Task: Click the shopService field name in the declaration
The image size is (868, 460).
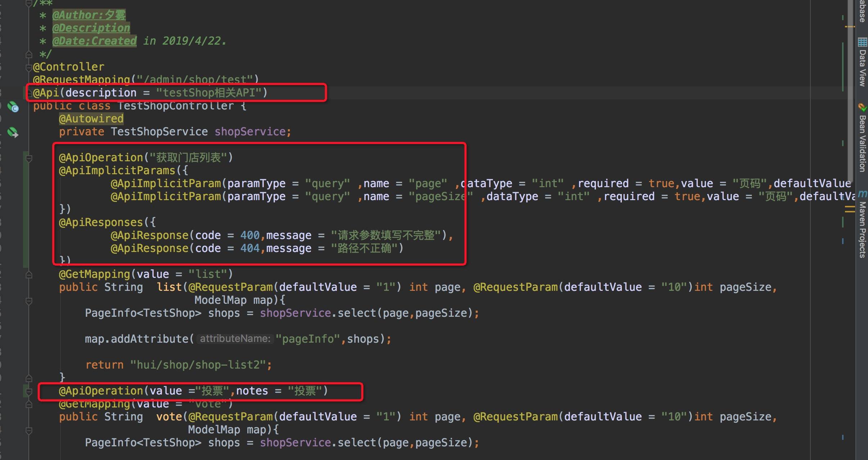Action: pyautogui.click(x=250, y=132)
